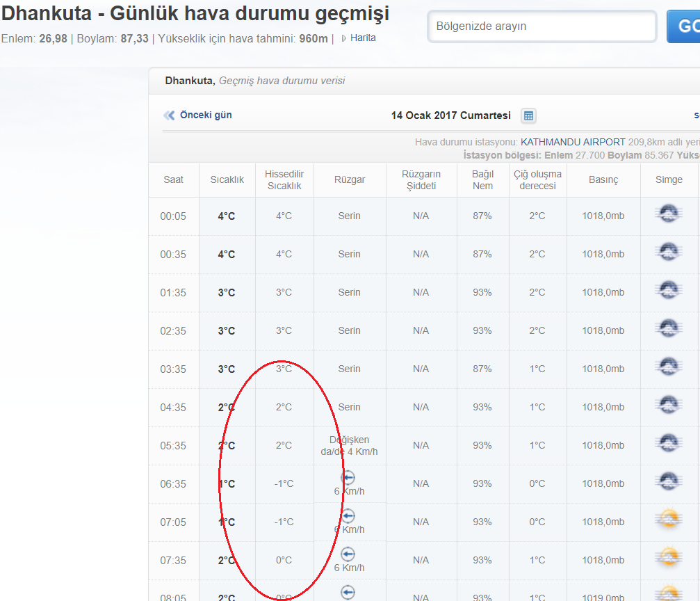This screenshot has width=700, height=601.
Task: Go to Önceki gün (previous day)
Action: (206, 115)
